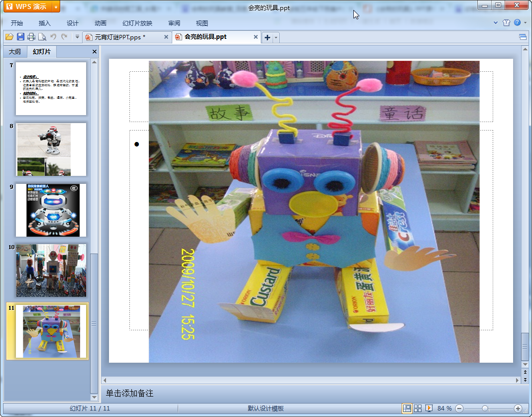Click the horizontal scrollbar right arrow
The image size is (532, 417).
518,380
